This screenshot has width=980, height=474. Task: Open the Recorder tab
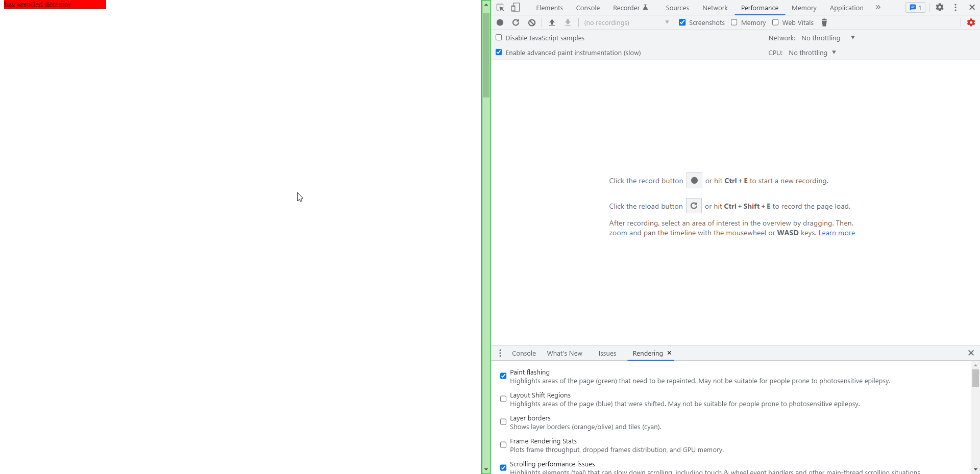pos(630,8)
